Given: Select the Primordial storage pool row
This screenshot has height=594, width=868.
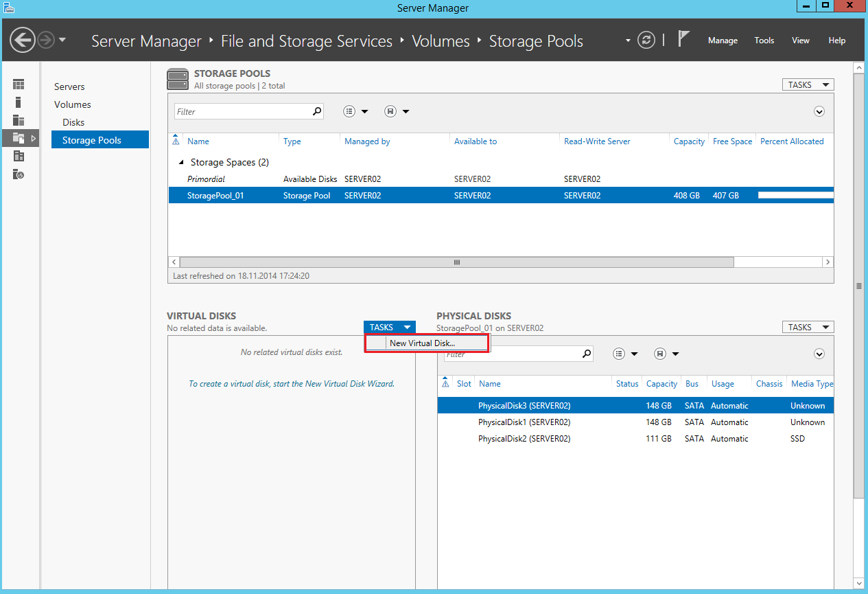Looking at the screenshot, I should point(501,179).
